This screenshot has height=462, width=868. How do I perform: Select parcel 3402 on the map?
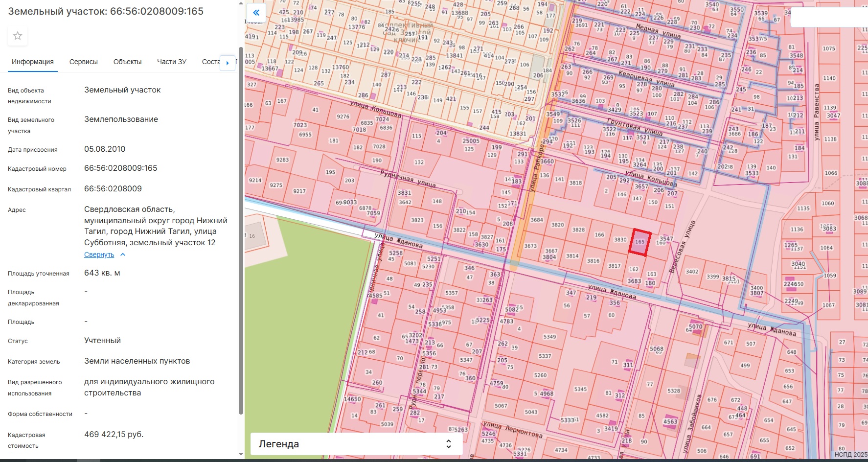coord(692,272)
